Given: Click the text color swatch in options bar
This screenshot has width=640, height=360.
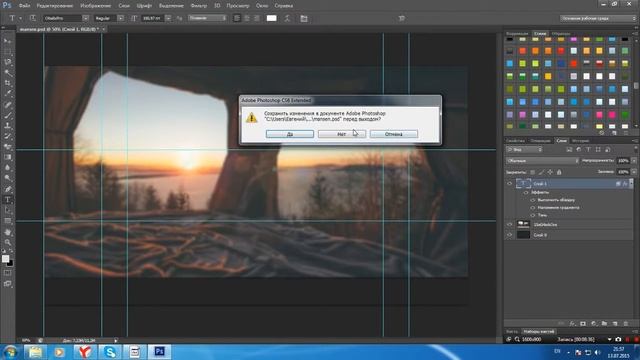Looking at the screenshot, I should click(271, 18).
